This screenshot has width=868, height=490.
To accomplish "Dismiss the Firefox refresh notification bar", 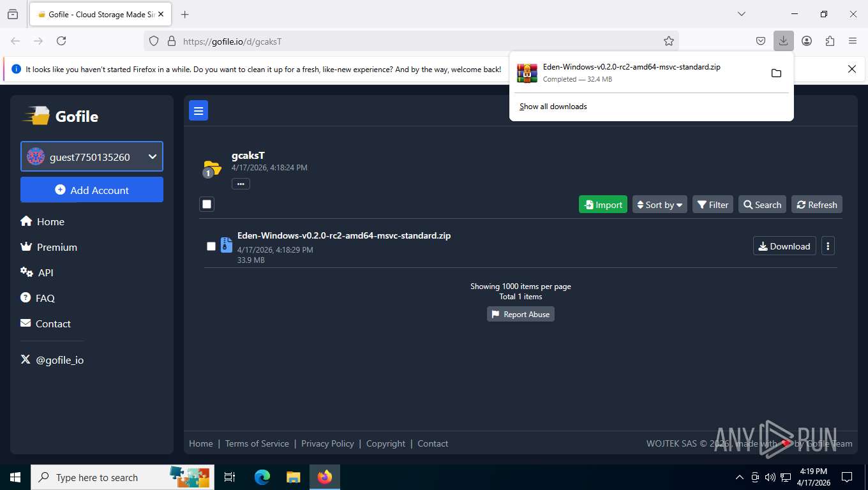I will click(851, 69).
